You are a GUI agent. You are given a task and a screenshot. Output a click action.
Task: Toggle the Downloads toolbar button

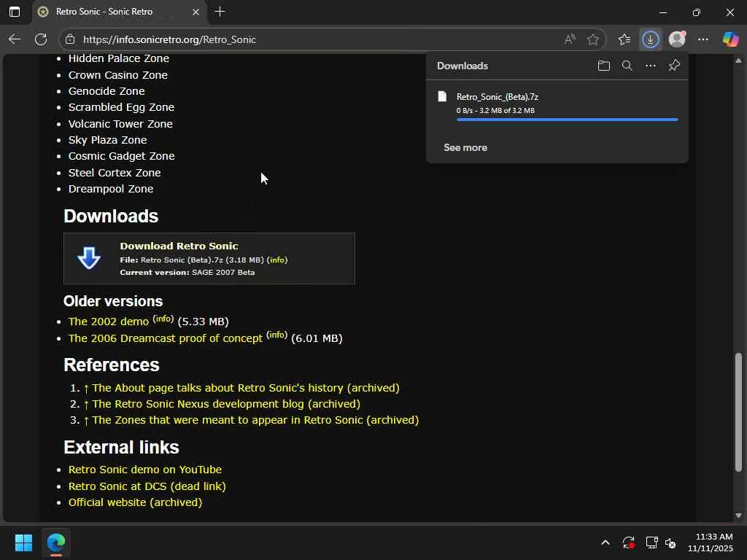coord(650,39)
